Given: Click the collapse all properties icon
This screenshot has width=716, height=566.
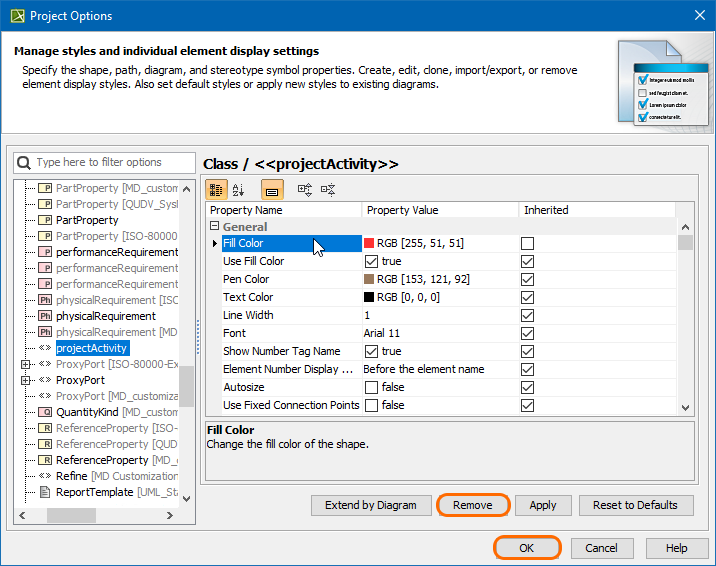Looking at the screenshot, I should click(328, 189).
